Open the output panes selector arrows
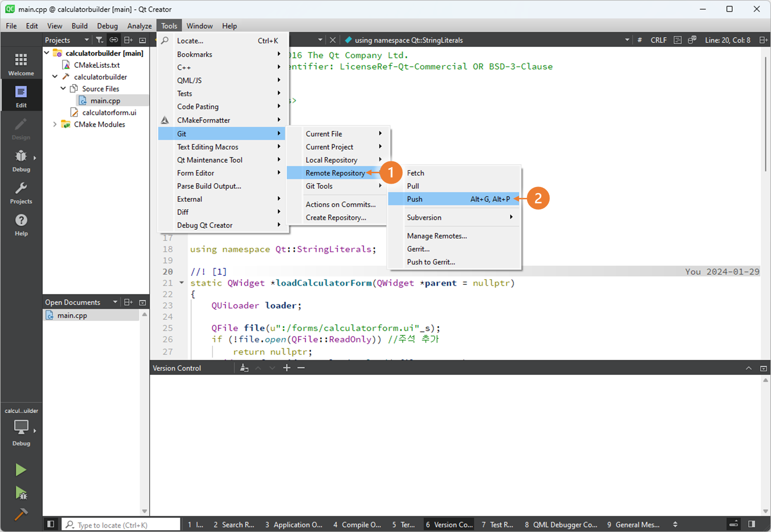This screenshot has width=771, height=532. [x=675, y=524]
